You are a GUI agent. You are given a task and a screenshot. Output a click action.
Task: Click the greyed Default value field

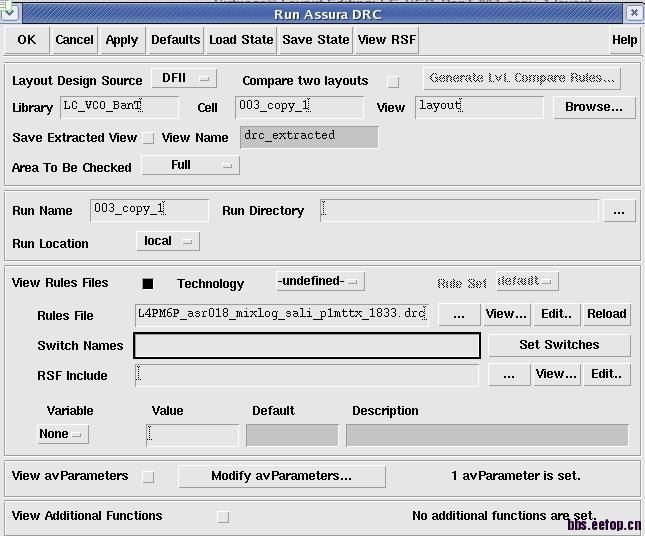coord(292,435)
